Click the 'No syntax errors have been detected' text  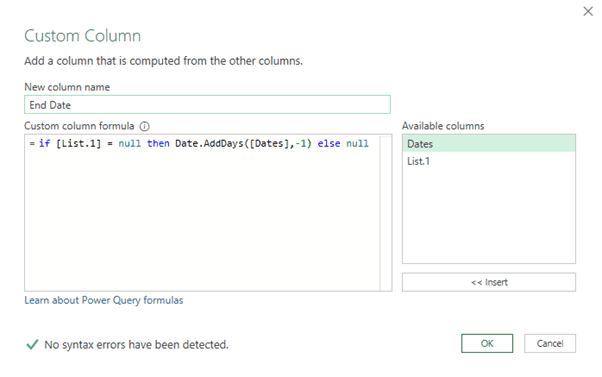pos(136,345)
